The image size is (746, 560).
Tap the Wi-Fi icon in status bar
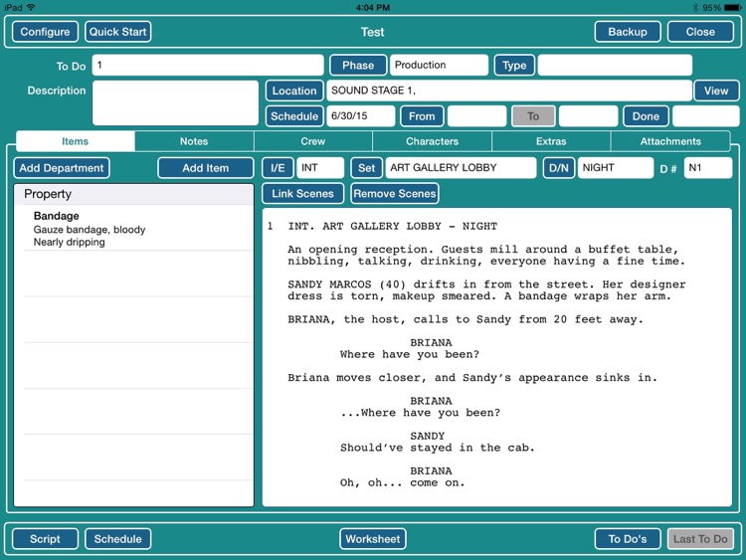coord(31,7)
